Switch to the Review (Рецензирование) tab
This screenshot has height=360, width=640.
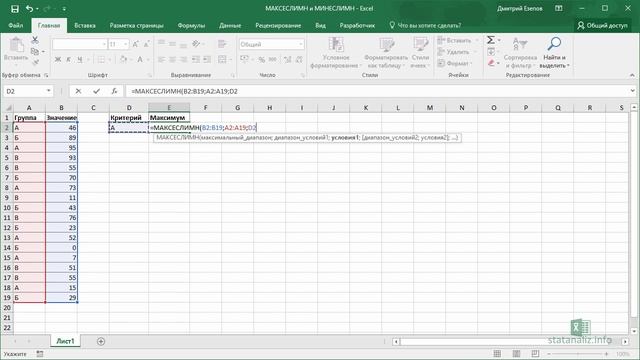(278, 25)
